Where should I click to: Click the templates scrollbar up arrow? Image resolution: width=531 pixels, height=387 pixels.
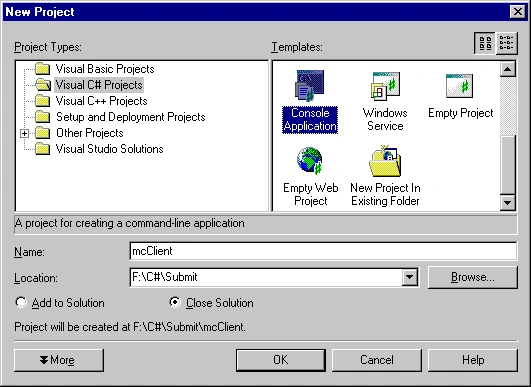[507, 69]
